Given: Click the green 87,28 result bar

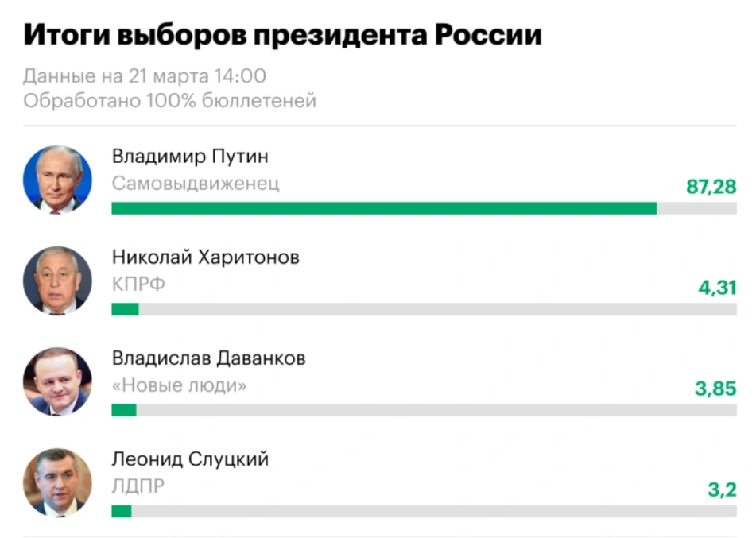Looking at the screenshot, I should [384, 208].
